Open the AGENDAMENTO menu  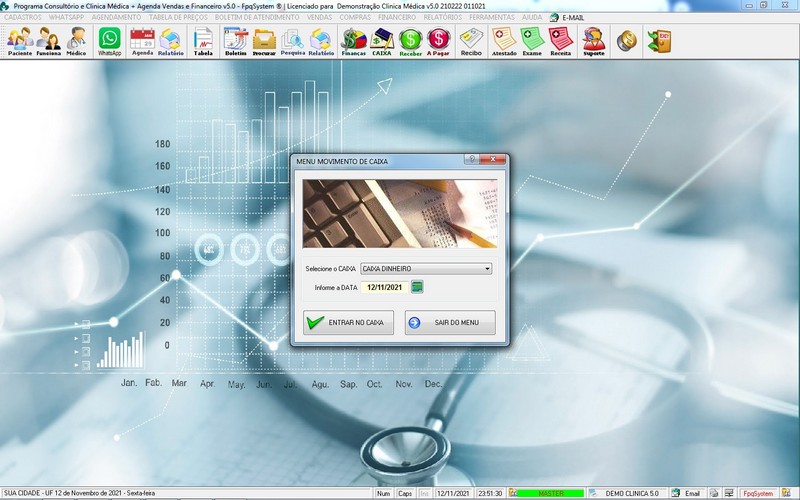coord(116,17)
